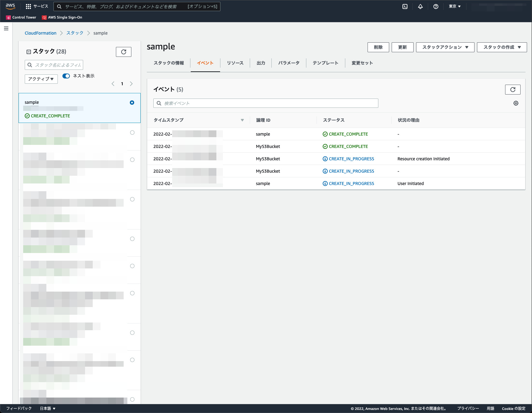The image size is (532, 413).
Task: Focus the 検索イベント search field
Action: 266,103
